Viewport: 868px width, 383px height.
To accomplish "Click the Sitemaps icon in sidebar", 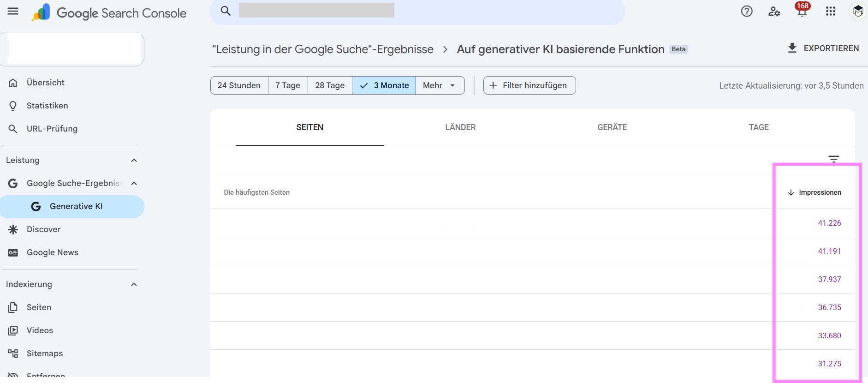I will (x=13, y=353).
